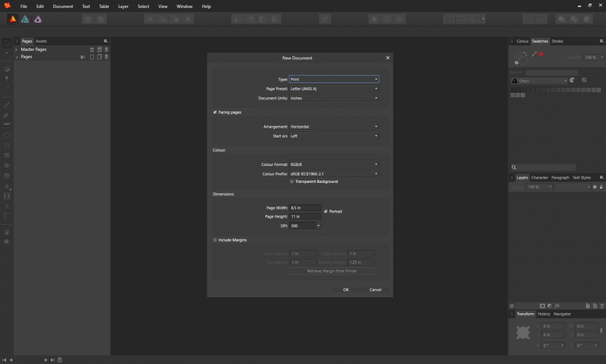606x364 pixels.
Task: Switch to the Stroke tab
Action: [557, 41]
